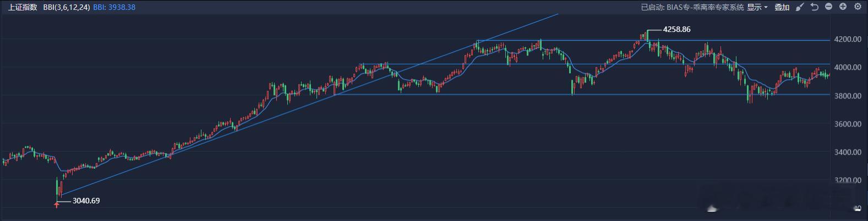Select the brush drawing tool icon
Viewport: 868px width, 221px height.
tap(801, 7)
